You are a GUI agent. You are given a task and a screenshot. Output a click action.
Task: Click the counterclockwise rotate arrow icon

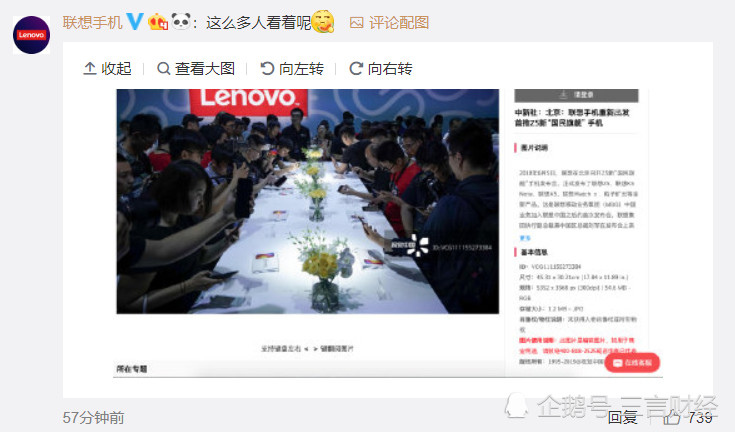(267, 69)
